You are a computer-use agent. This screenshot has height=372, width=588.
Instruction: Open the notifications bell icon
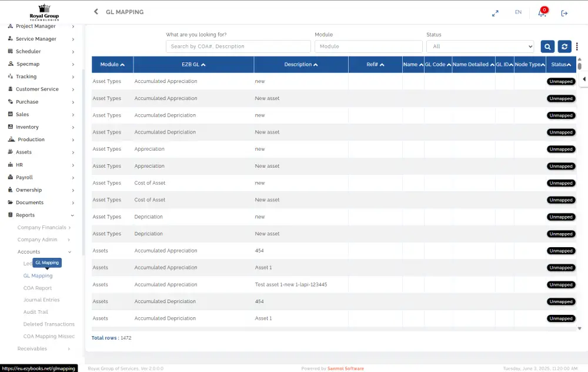point(542,12)
